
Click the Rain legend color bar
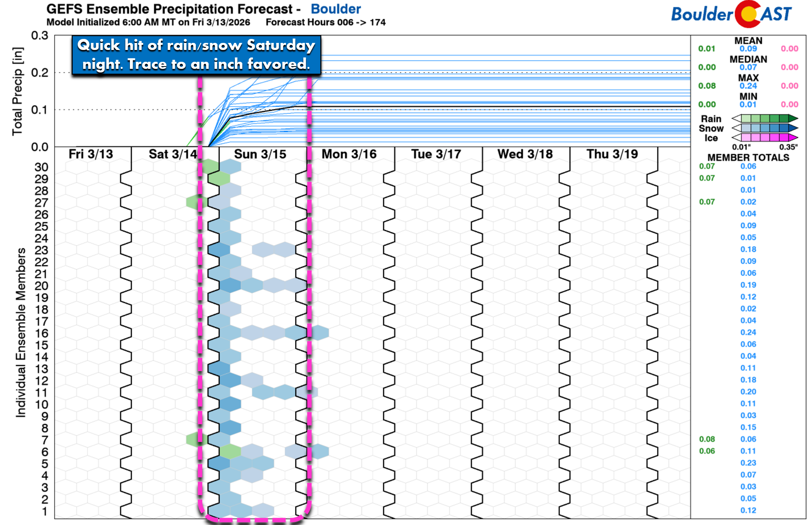tap(764, 118)
